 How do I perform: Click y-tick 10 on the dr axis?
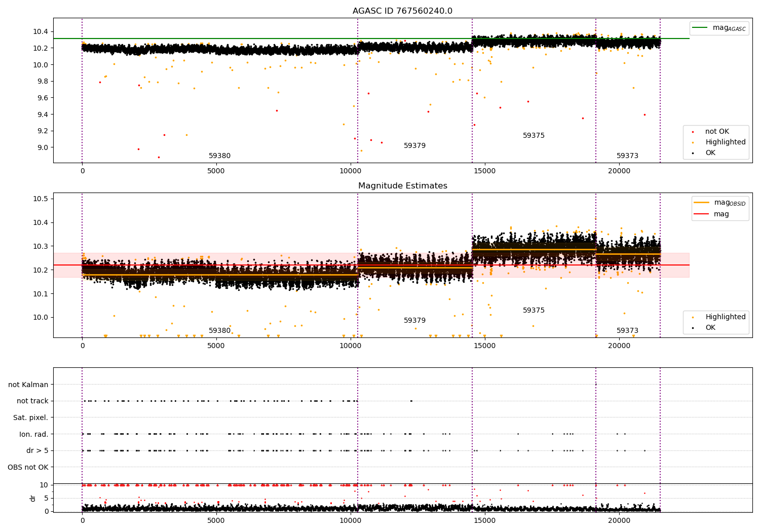[44, 485]
